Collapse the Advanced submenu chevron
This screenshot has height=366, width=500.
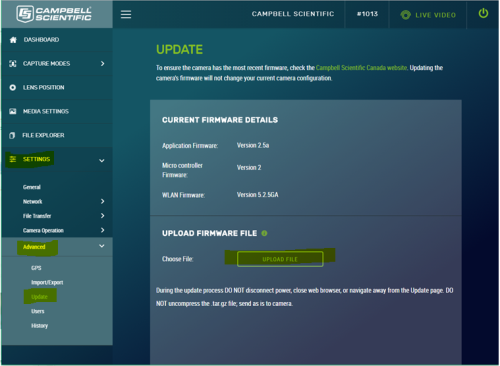[x=102, y=246]
